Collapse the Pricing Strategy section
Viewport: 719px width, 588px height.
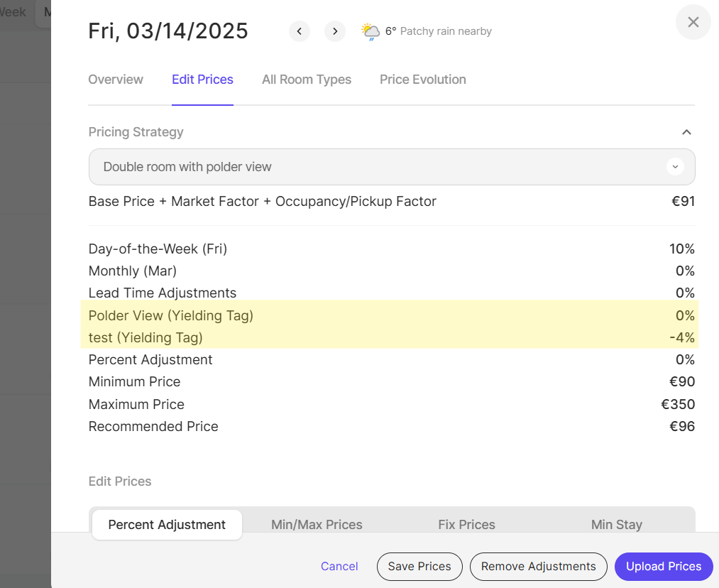tap(686, 132)
